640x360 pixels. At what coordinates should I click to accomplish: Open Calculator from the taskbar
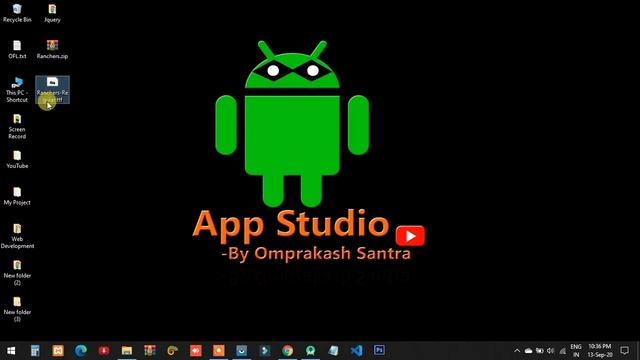[x=35, y=351]
